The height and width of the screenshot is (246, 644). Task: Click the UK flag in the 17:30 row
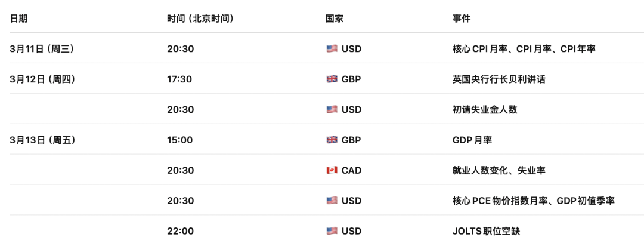click(332, 79)
